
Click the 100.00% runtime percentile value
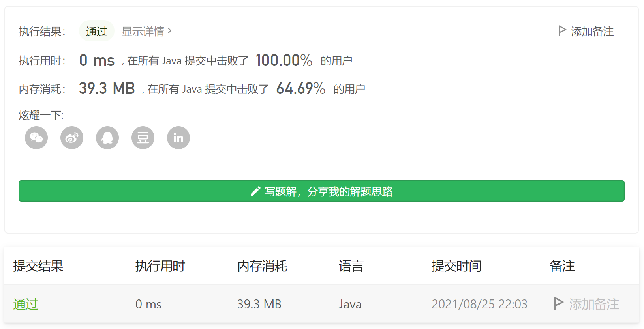coord(284,60)
